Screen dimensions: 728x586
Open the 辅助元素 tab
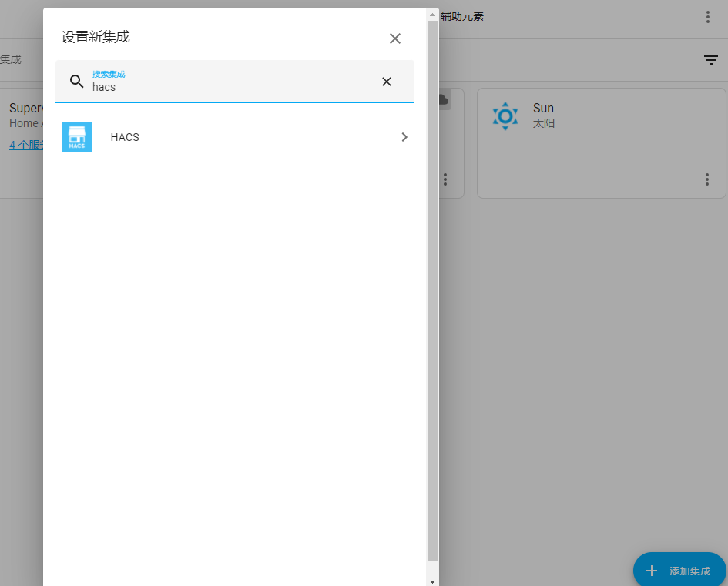[462, 17]
